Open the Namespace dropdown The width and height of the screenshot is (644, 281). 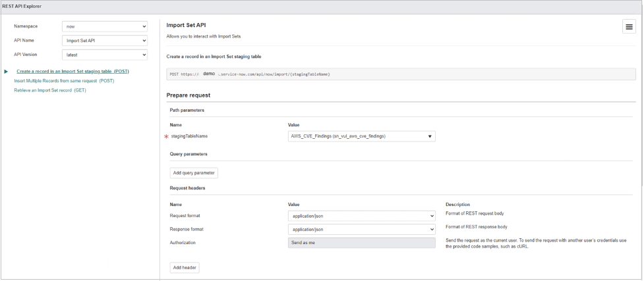pos(105,26)
